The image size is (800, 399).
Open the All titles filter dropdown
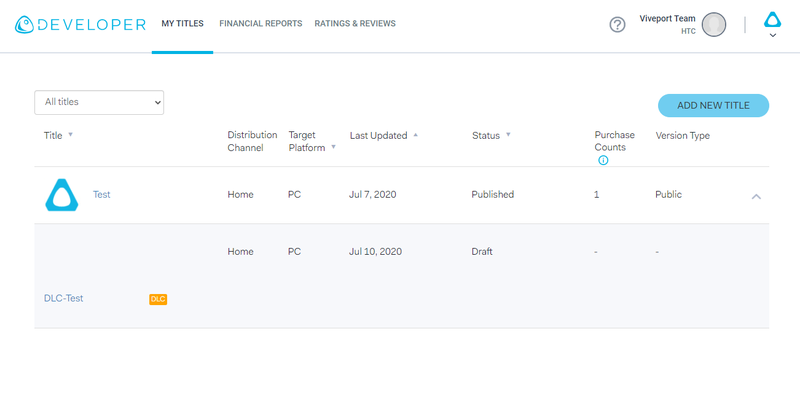pos(99,103)
